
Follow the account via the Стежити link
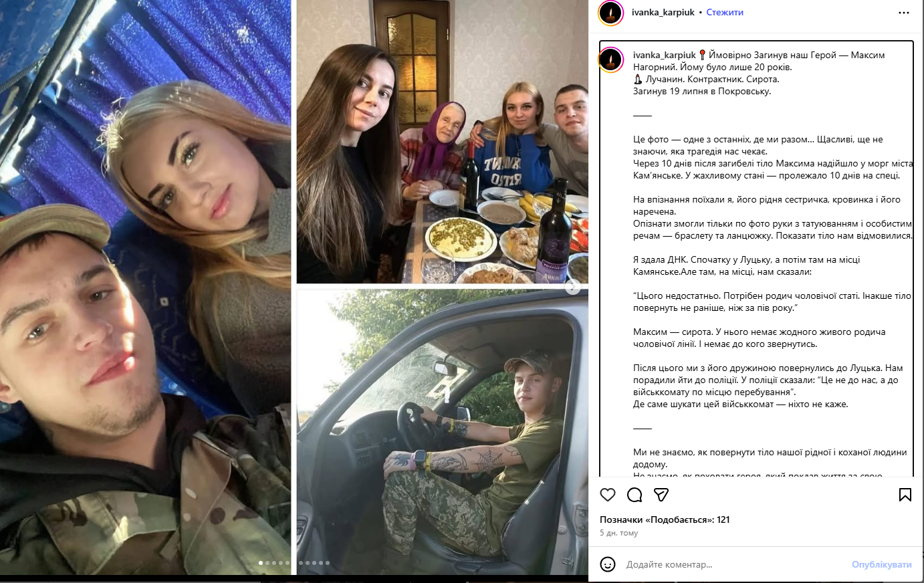725,13
